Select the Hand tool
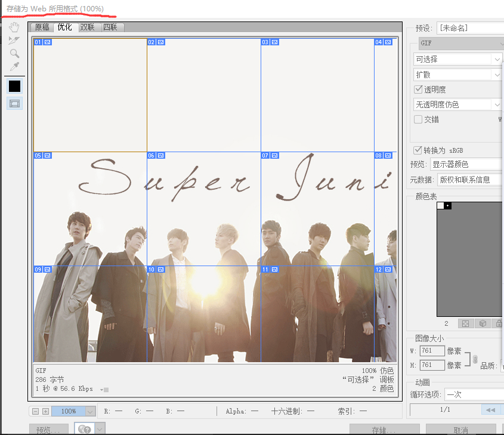The image size is (504, 435). pos(14,27)
